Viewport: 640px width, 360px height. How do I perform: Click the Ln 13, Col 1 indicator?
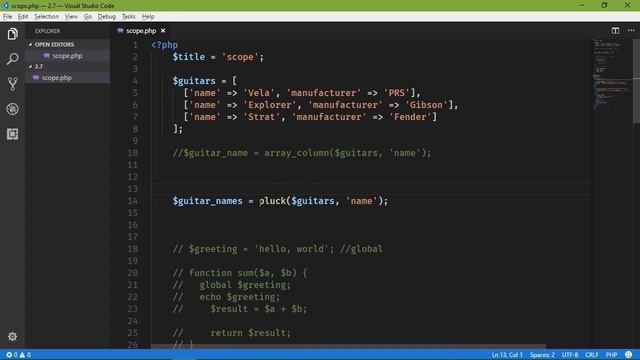[507, 355]
